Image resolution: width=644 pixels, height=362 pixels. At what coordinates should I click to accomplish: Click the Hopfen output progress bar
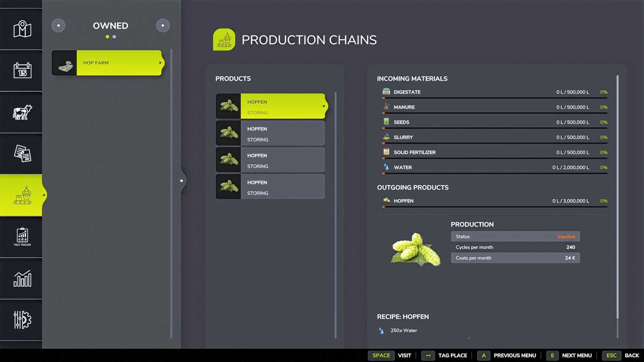(495, 207)
